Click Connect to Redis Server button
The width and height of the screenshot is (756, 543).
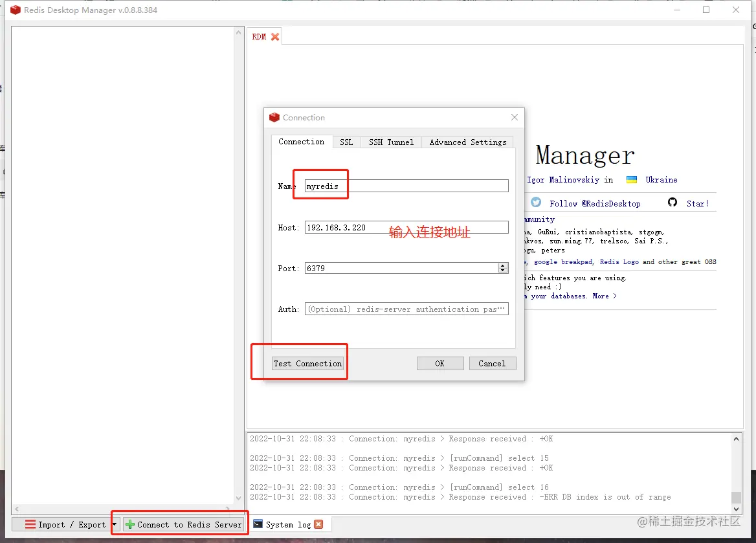(x=183, y=524)
